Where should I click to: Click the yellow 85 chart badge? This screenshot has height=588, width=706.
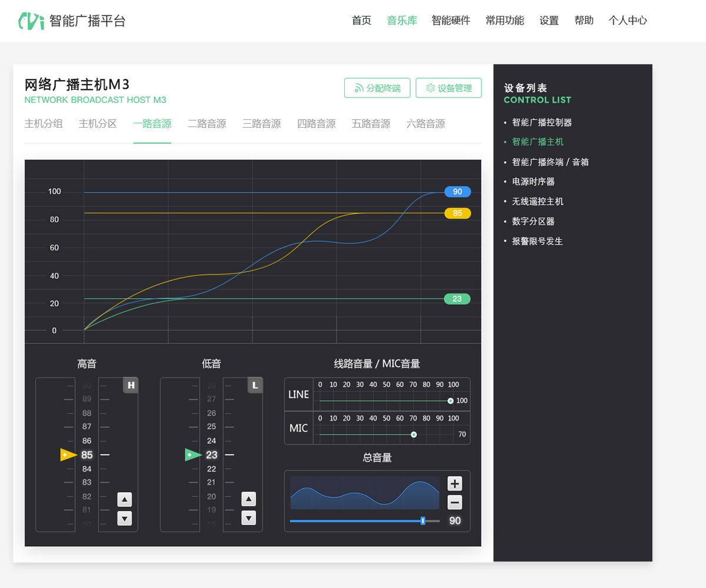pos(458,213)
